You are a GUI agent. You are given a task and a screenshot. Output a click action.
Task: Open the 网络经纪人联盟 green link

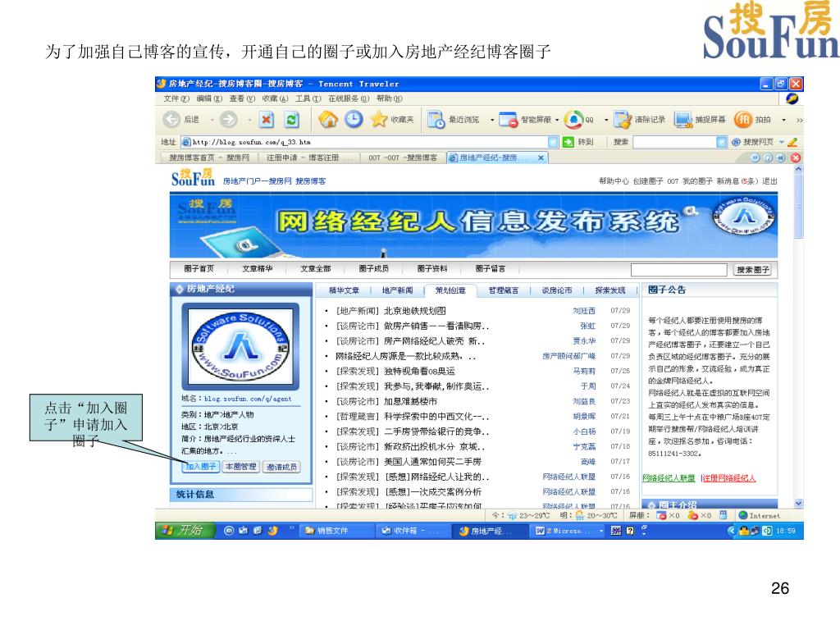tap(669, 478)
